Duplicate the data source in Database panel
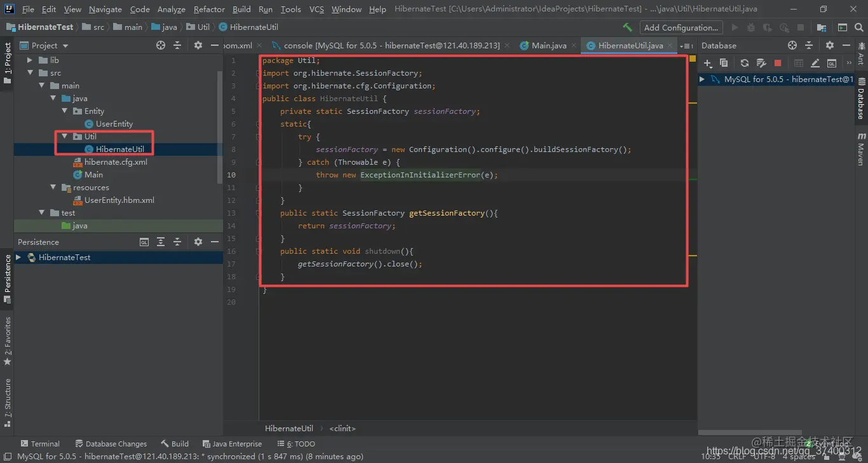The image size is (868, 463). tap(724, 63)
